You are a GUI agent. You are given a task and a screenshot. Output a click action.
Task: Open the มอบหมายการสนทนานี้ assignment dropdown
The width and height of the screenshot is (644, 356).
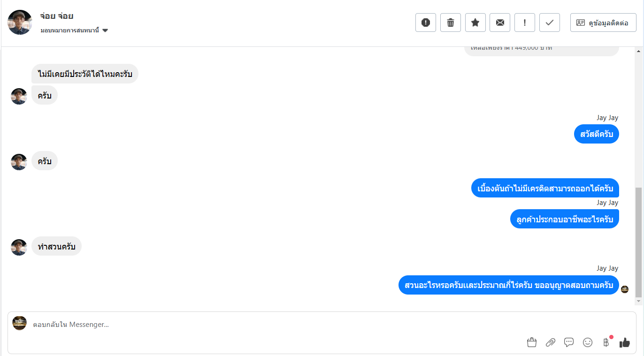click(75, 30)
